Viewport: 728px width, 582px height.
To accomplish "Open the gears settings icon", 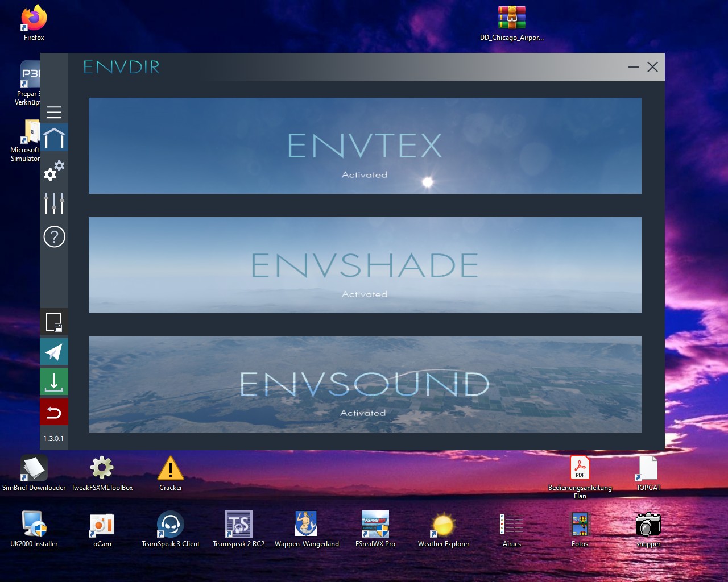I will pyautogui.click(x=54, y=171).
